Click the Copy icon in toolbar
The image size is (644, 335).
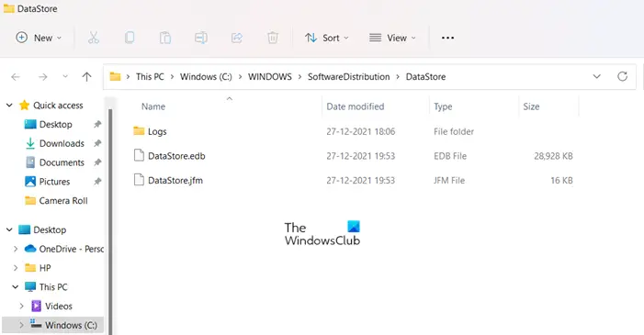click(x=130, y=38)
